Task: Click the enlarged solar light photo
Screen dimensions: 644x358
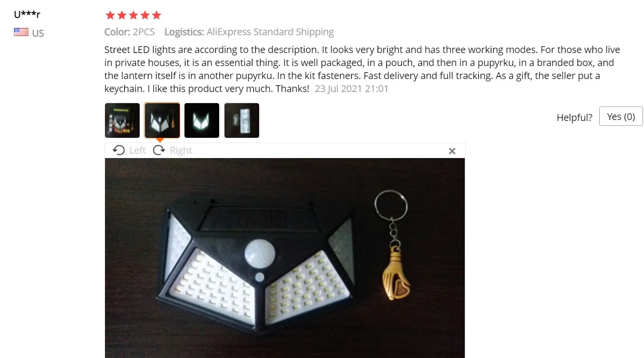Action: pos(285,258)
